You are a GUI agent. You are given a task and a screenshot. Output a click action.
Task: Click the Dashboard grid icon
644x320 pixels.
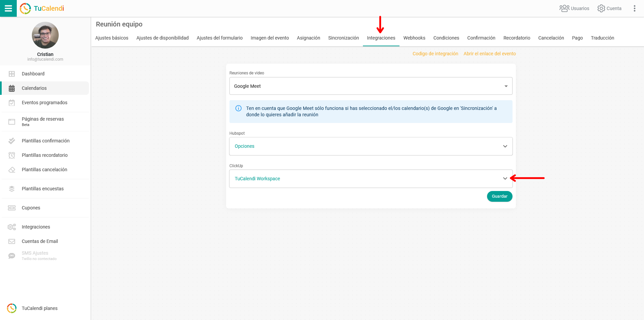pos(12,74)
